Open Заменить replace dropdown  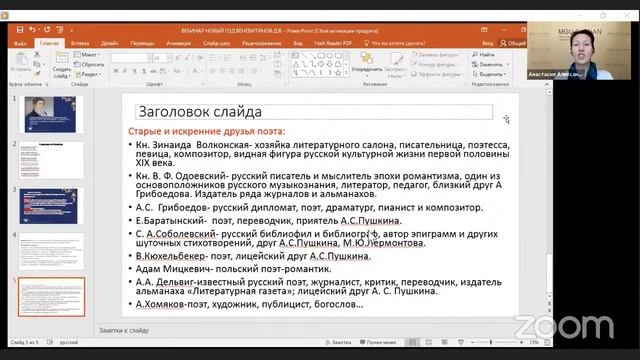tap(491, 64)
